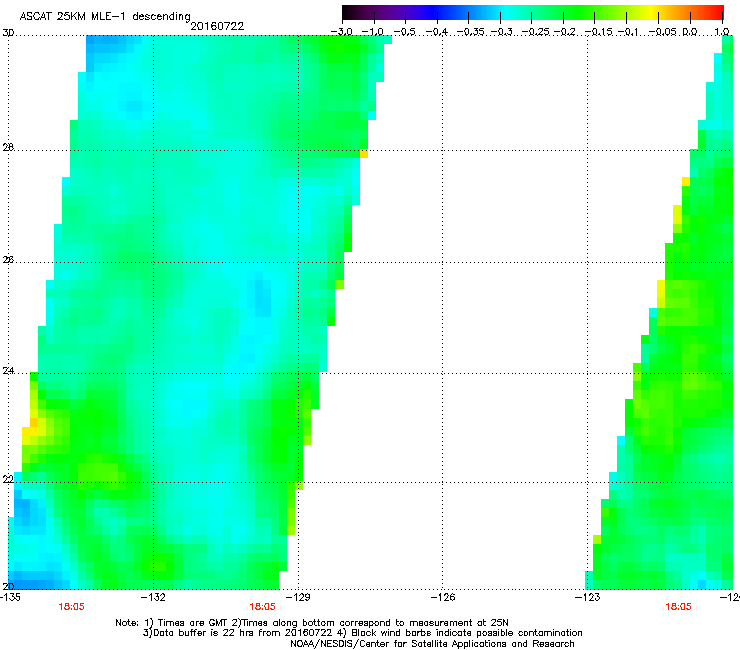This screenshot has height=650, width=740.
Task: Click the longitude label "-126"
Action: [443, 597]
